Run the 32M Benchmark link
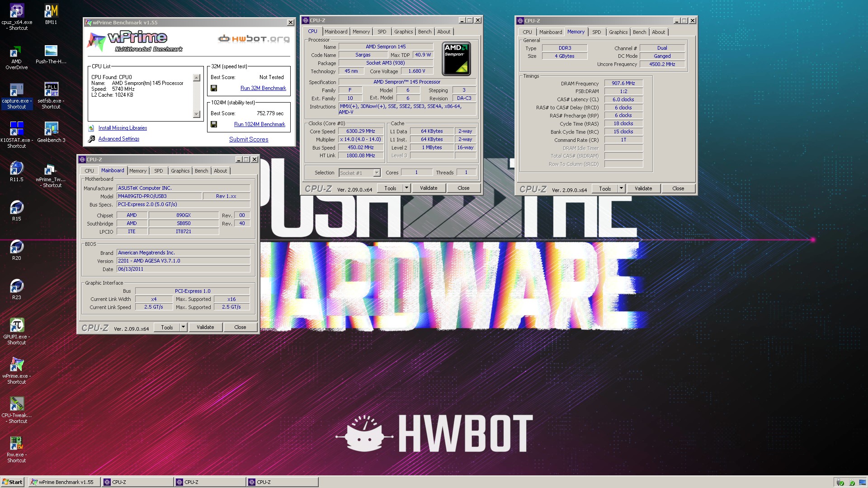 (x=263, y=88)
